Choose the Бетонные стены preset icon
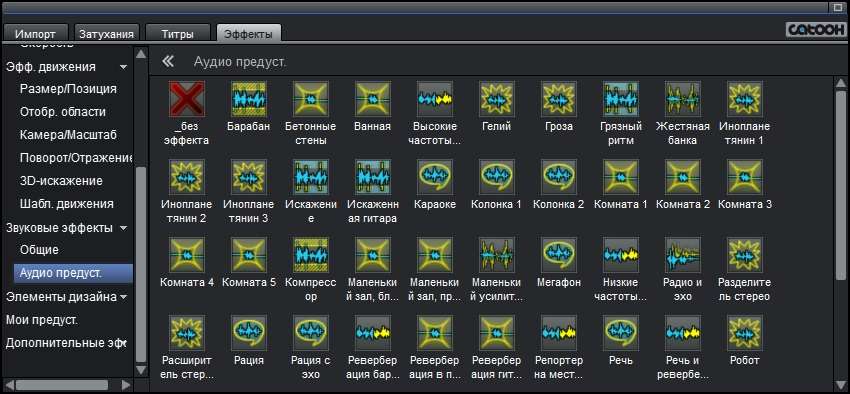Screen dimensions: 850x394 [311, 99]
